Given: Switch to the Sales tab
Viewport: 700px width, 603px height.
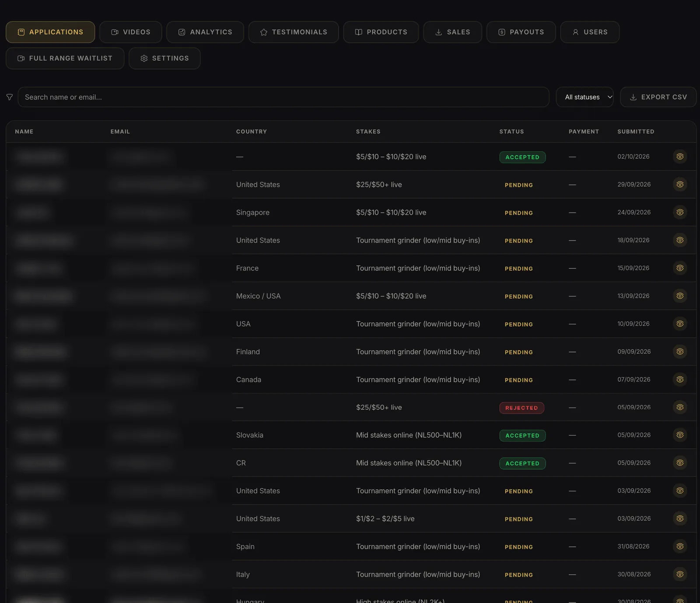Looking at the screenshot, I should pos(453,32).
